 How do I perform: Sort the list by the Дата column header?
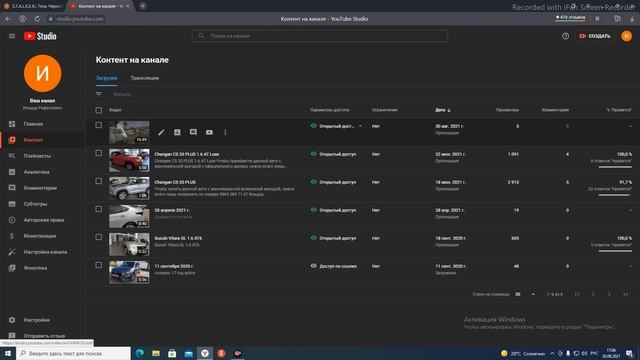pos(443,110)
